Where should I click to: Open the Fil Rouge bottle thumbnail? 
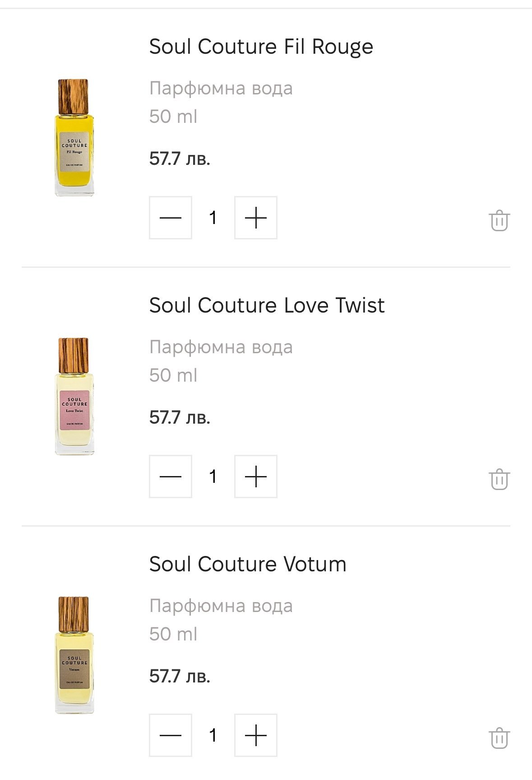74,138
